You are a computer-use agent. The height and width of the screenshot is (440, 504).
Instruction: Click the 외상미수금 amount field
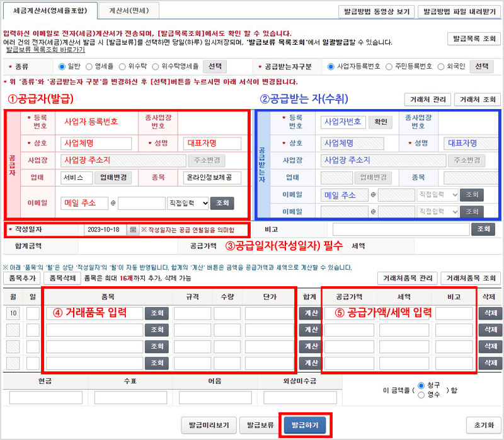coord(301,398)
